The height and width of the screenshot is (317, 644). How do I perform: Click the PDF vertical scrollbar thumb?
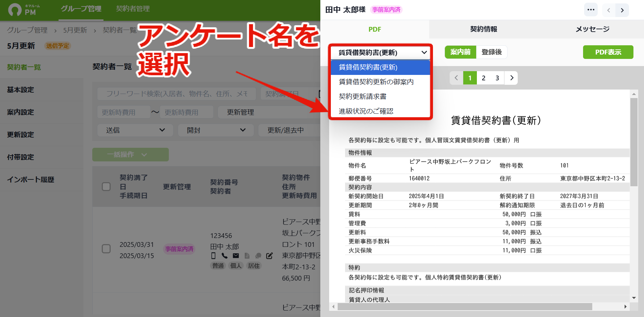click(634, 142)
